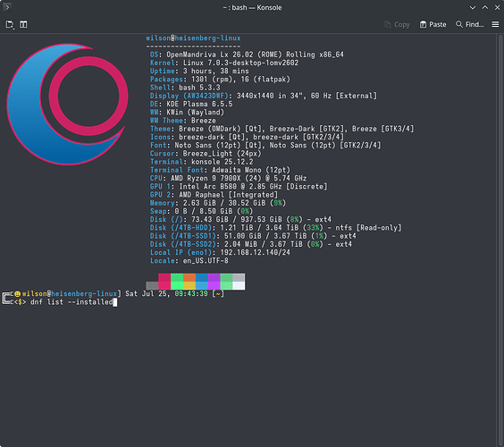
Task: Click the 'Font: Noto Sans (12pt)' line
Action: point(265,146)
